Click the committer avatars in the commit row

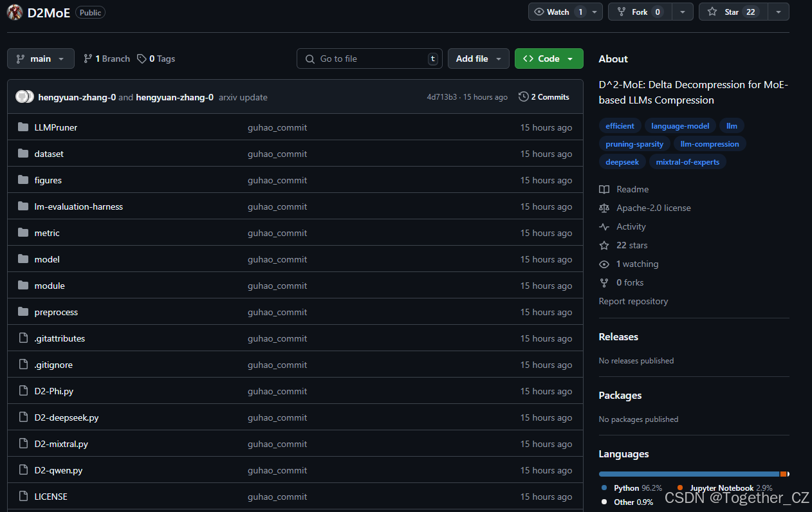(24, 97)
